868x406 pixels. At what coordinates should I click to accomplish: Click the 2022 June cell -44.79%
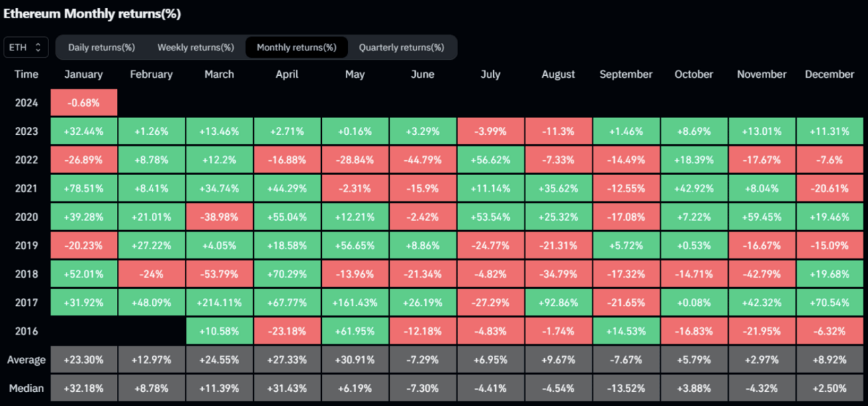(423, 160)
